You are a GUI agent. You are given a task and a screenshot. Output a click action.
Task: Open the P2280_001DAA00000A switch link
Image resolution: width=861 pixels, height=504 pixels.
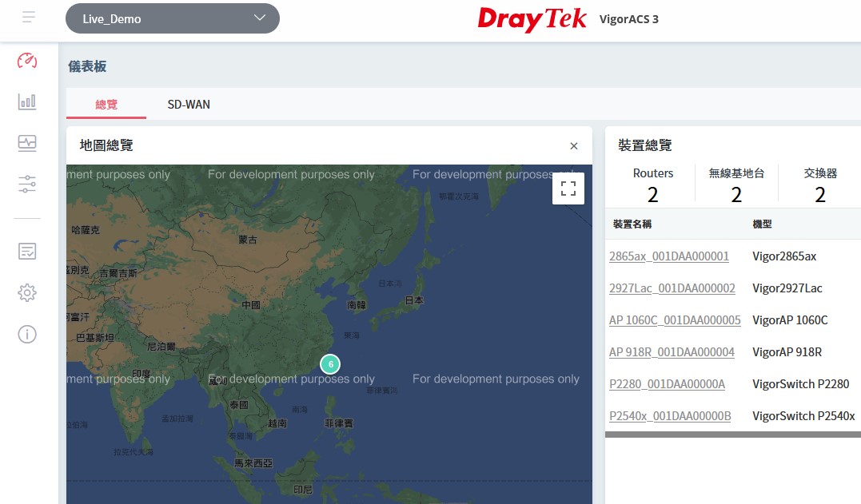(x=667, y=384)
